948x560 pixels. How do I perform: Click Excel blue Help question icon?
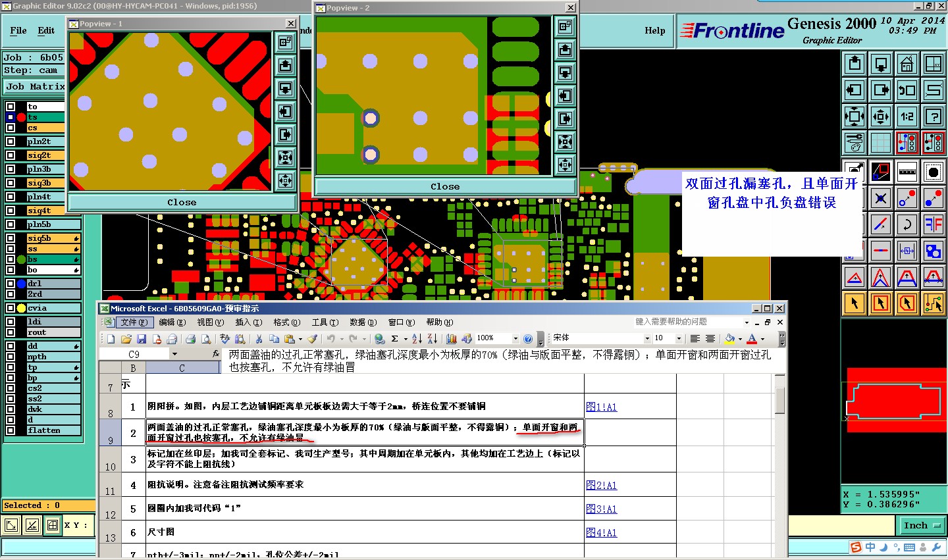(528, 339)
